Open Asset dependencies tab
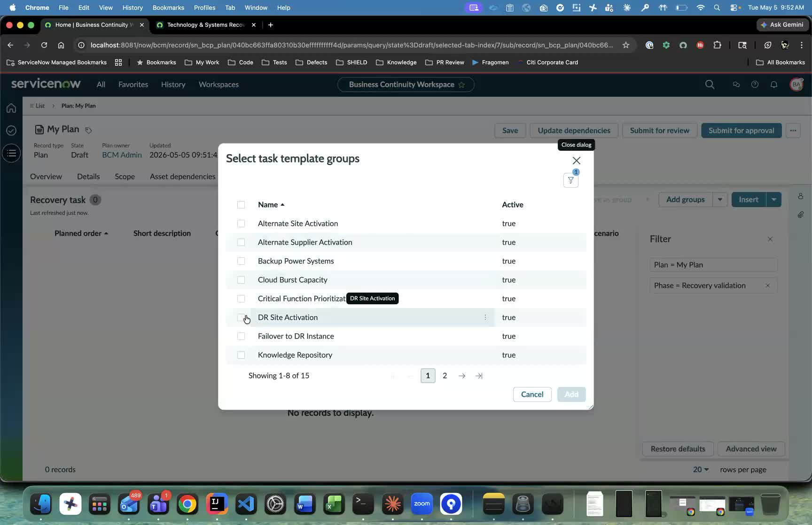The image size is (812, 525). 183,177
